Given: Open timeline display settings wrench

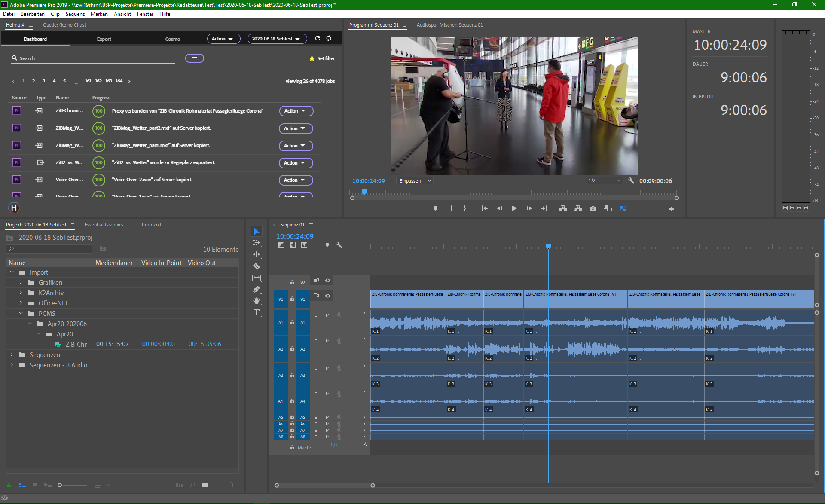Looking at the screenshot, I should click(x=339, y=245).
